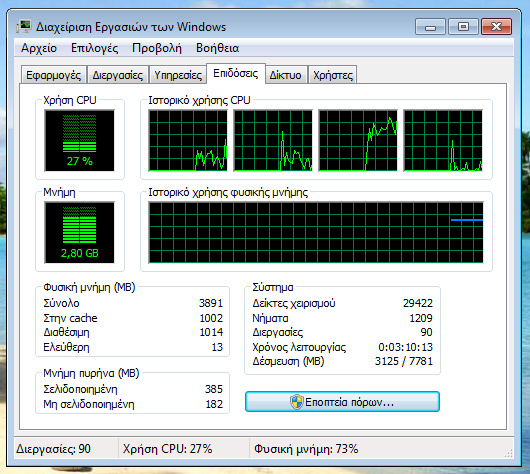Open the Προβολή menu
The width and height of the screenshot is (530, 474).
coord(157,48)
